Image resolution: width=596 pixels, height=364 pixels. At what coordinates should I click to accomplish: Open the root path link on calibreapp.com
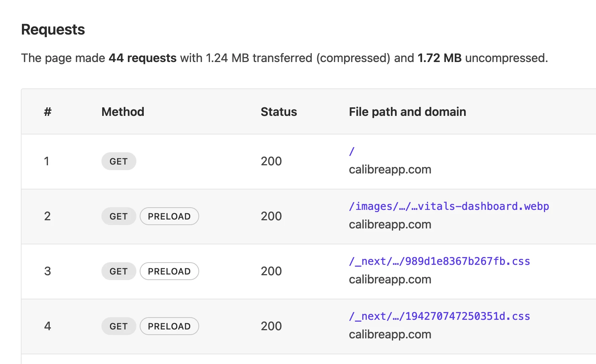click(x=351, y=152)
